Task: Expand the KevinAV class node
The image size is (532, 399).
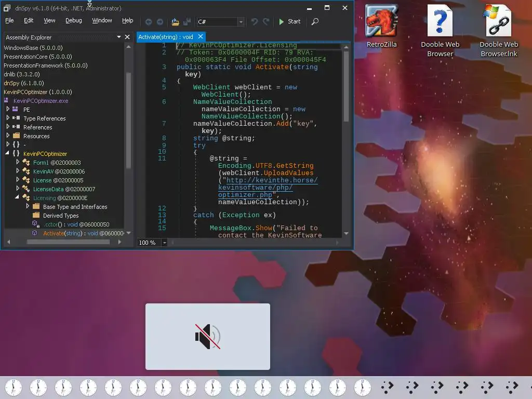Action: click(x=18, y=171)
